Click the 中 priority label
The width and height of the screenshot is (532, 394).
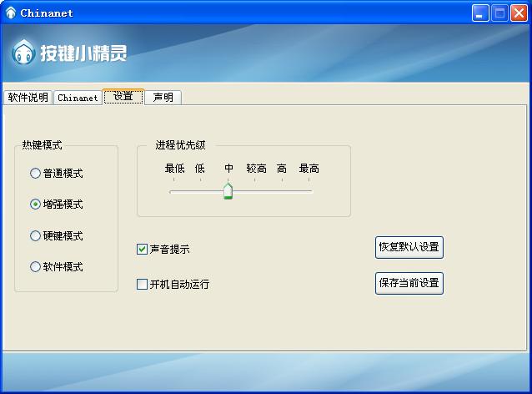coord(228,168)
